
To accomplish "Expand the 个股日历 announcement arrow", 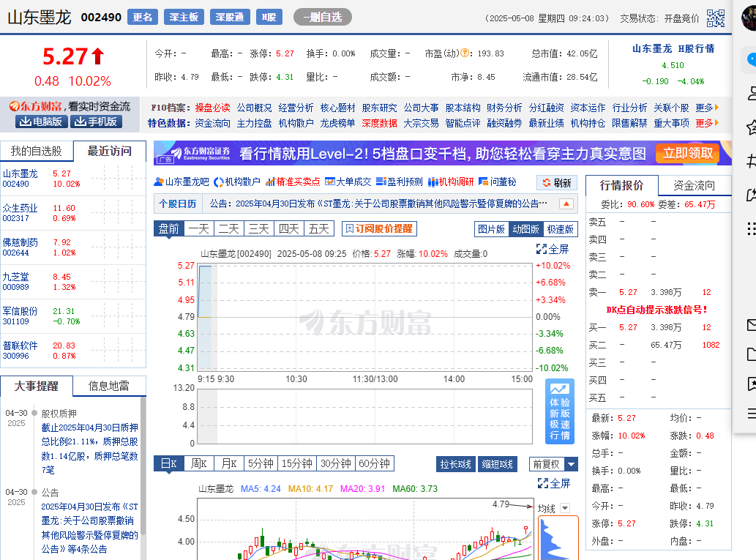I will [566, 204].
